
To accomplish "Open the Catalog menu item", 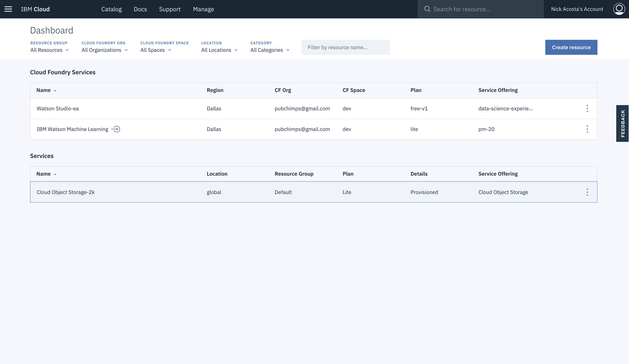I will coord(111,9).
